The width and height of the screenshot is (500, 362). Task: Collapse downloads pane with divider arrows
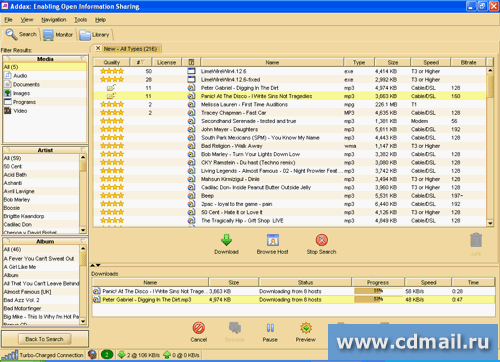[x=95, y=265]
